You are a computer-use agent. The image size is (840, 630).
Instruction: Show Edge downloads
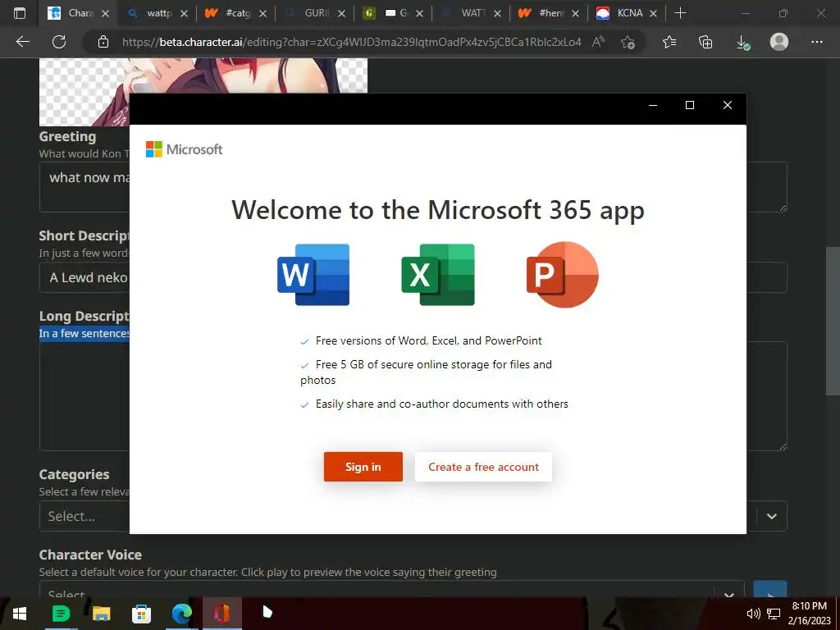coord(742,42)
